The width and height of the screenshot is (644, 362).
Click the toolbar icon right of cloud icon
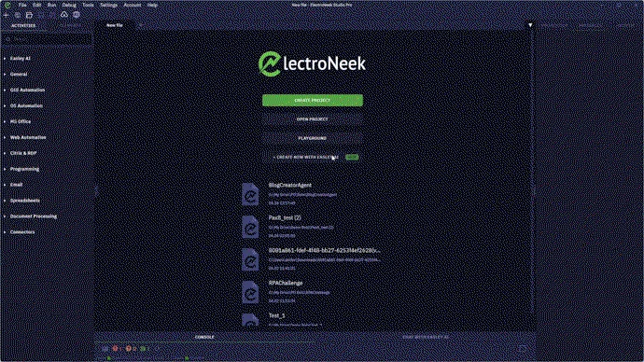(x=76, y=15)
